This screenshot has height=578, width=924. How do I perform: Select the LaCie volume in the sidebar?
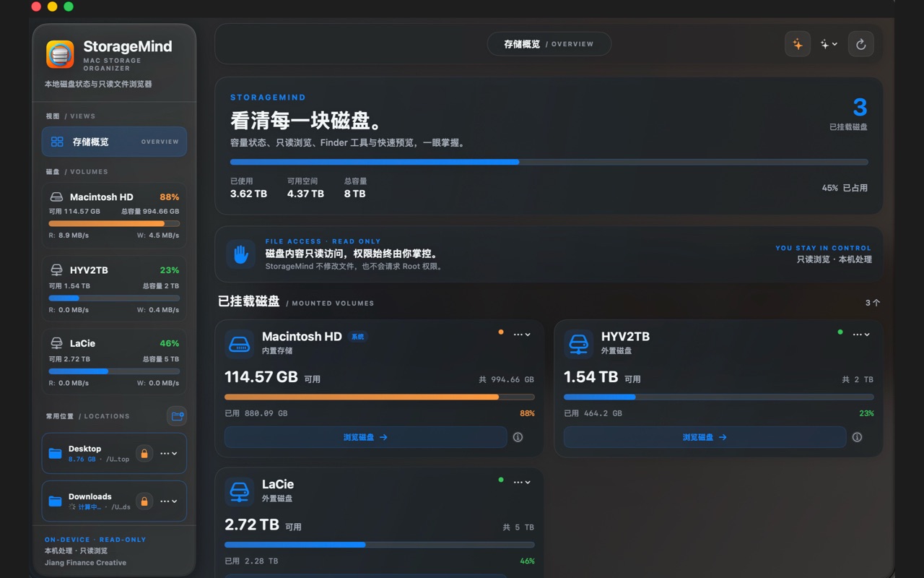(114, 362)
